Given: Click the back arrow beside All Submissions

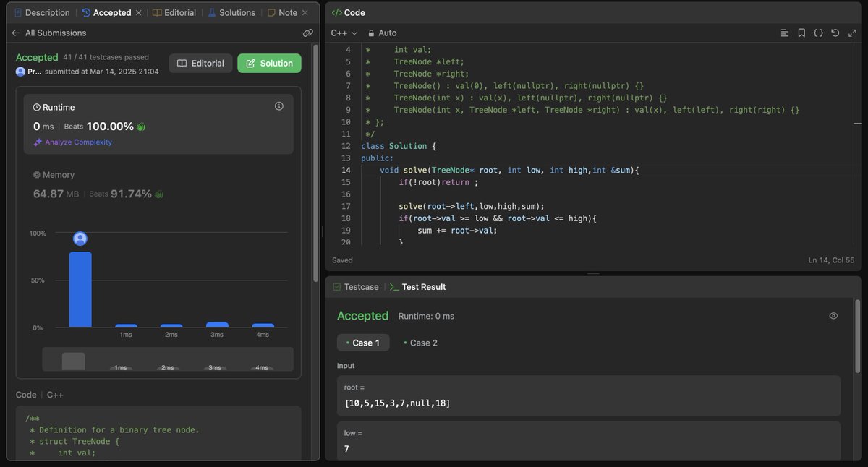Looking at the screenshot, I should pos(15,33).
